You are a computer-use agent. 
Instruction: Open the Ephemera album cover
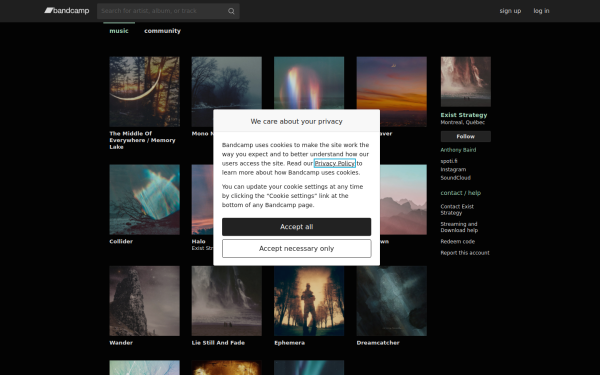click(309, 301)
